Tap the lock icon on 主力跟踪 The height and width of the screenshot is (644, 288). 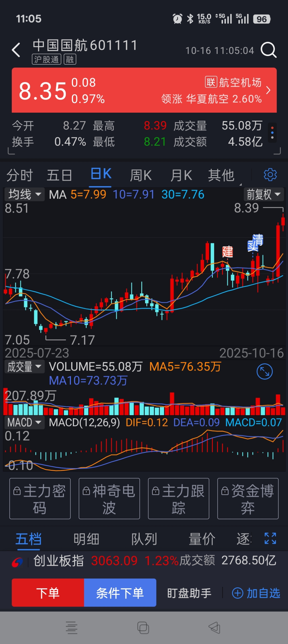pyautogui.click(x=155, y=491)
